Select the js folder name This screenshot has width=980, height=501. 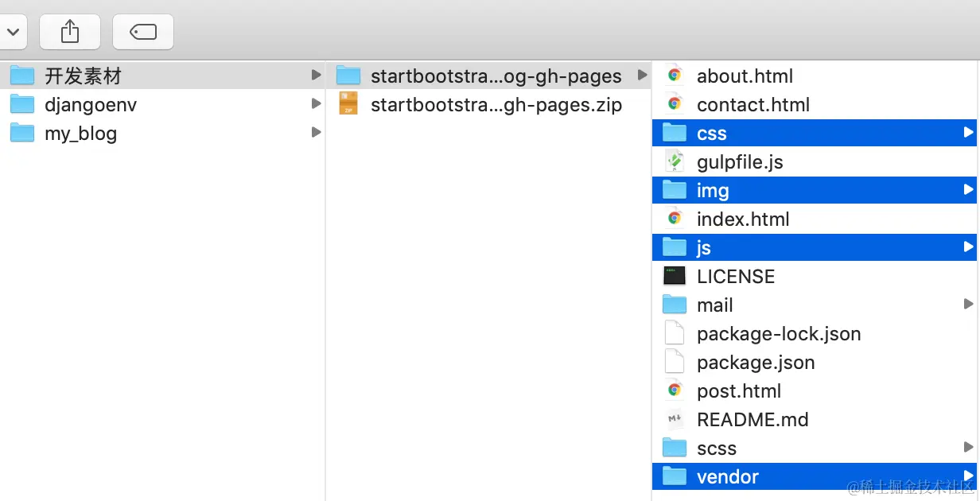coord(703,248)
